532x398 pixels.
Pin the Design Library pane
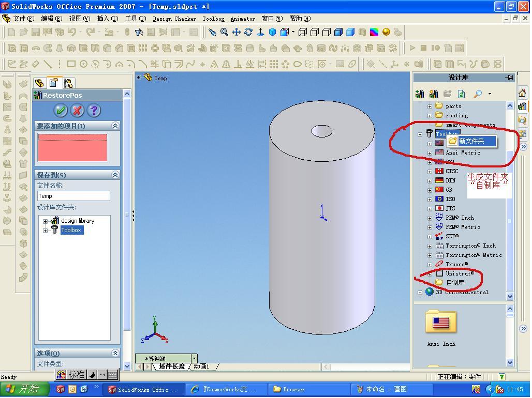coord(509,78)
